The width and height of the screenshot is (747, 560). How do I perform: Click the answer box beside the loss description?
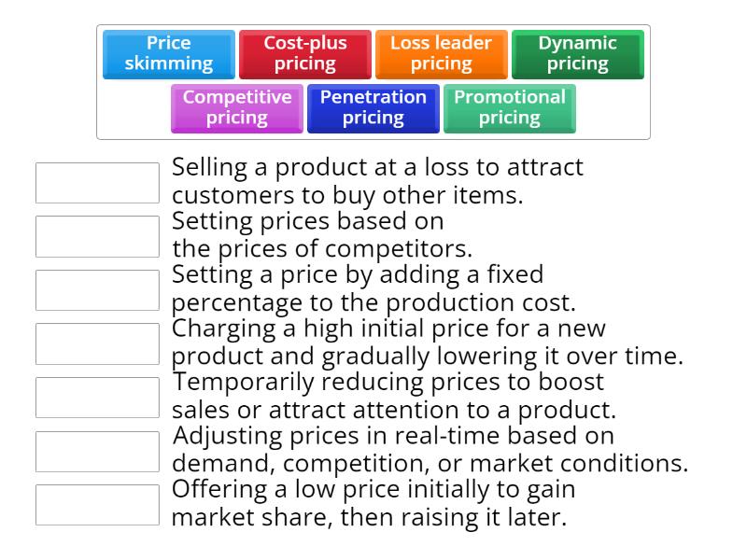tap(97, 183)
